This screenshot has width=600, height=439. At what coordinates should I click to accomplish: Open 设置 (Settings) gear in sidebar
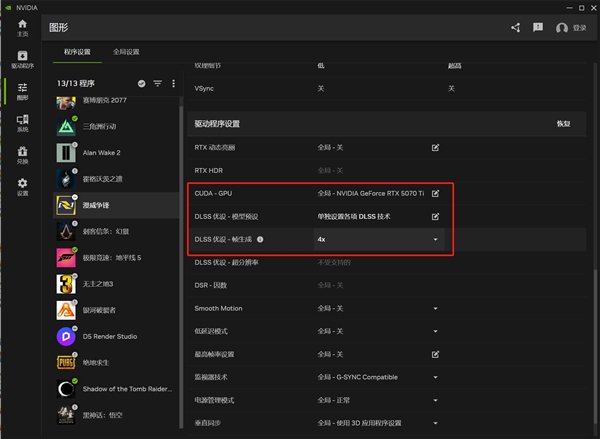coord(21,186)
